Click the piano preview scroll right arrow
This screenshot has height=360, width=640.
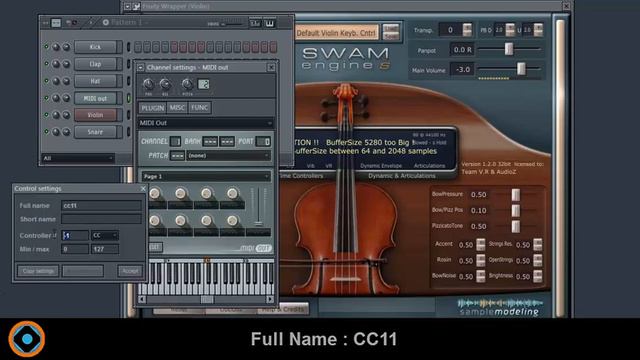(x=270, y=299)
